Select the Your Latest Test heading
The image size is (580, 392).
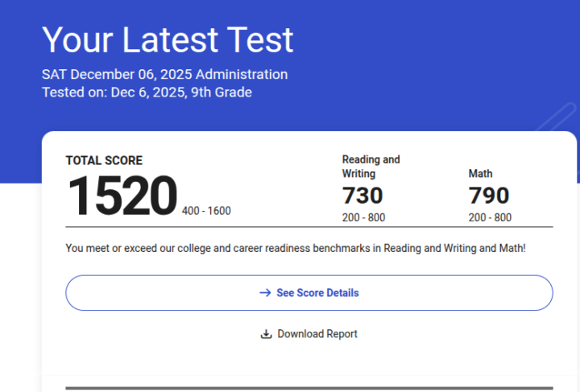point(168,40)
